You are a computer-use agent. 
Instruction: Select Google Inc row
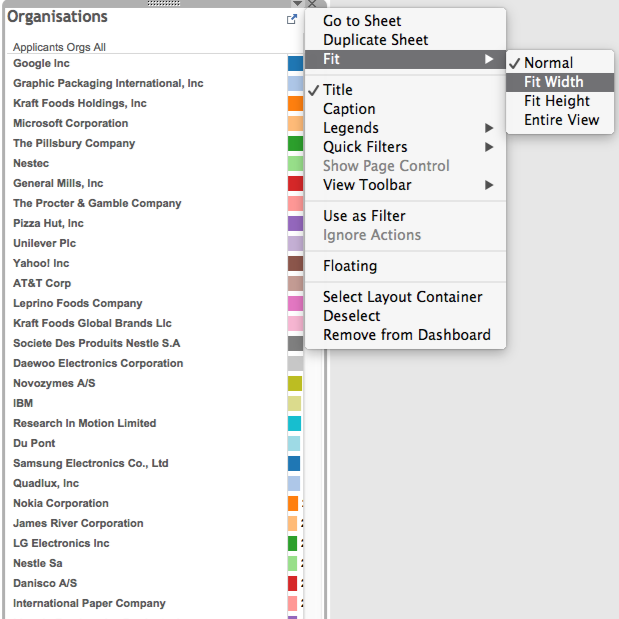click(x=41, y=63)
